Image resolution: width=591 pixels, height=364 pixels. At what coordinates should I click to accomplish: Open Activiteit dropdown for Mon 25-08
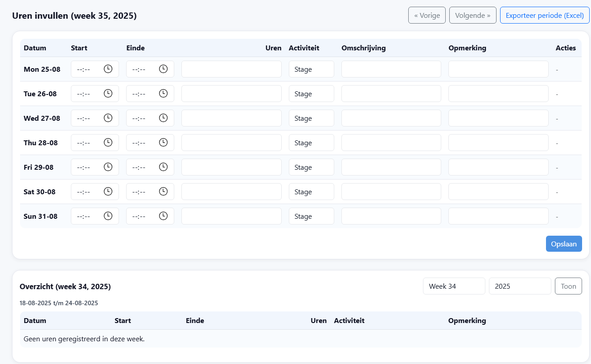[x=311, y=70]
